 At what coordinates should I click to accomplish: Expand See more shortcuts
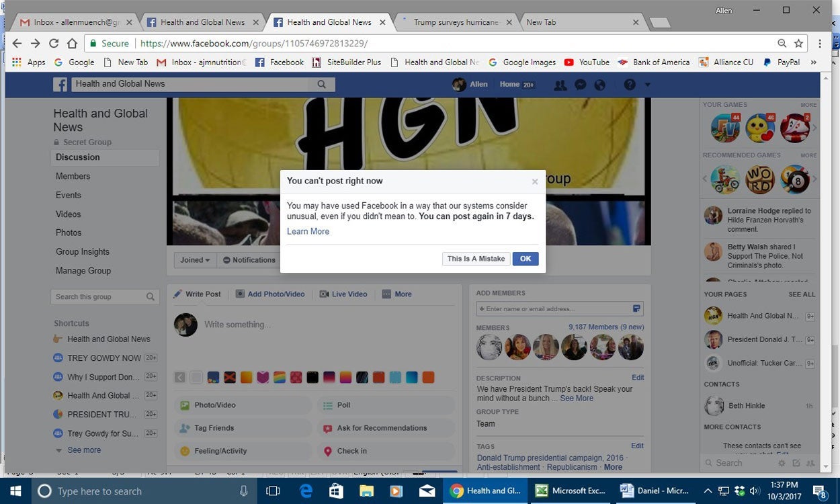pyautogui.click(x=84, y=450)
